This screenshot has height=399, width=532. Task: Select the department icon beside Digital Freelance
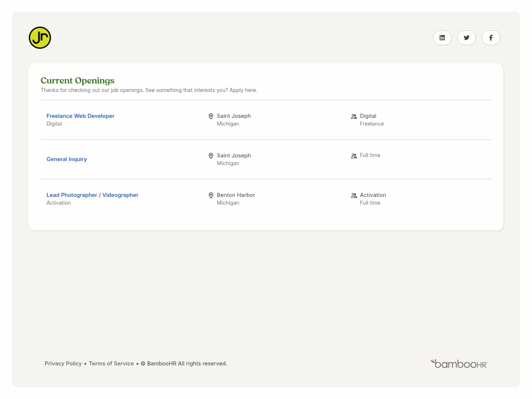coord(354,116)
